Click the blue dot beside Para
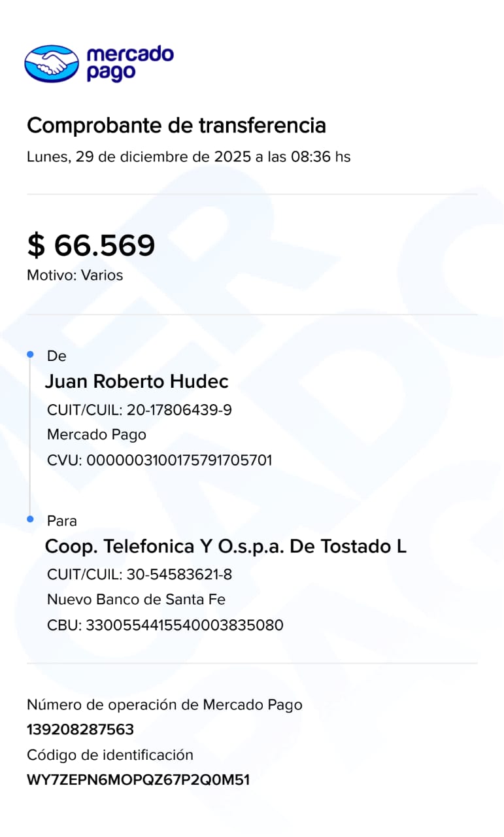The height and width of the screenshot is (837, 504). tap(30, 519)
